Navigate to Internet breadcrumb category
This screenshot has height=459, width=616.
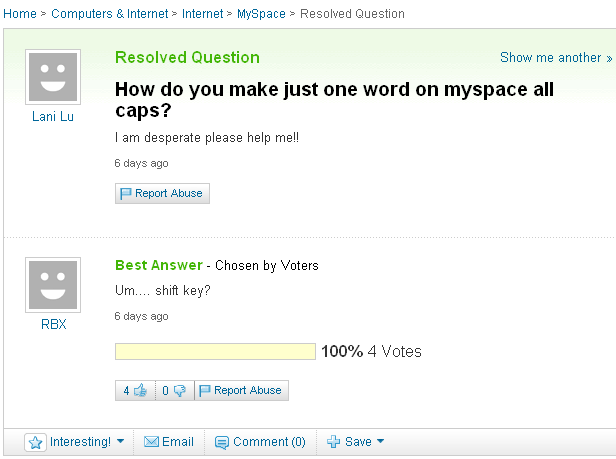click(202, 14)
